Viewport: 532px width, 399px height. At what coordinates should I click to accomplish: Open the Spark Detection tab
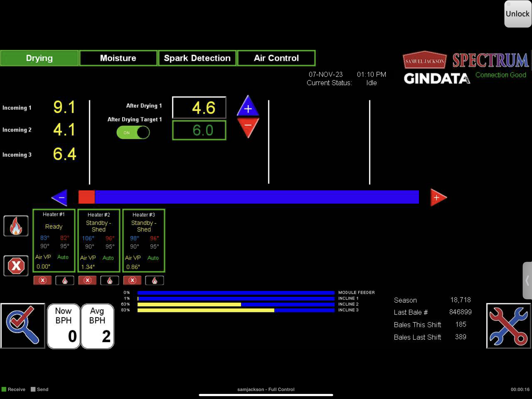tap(197, 58)
